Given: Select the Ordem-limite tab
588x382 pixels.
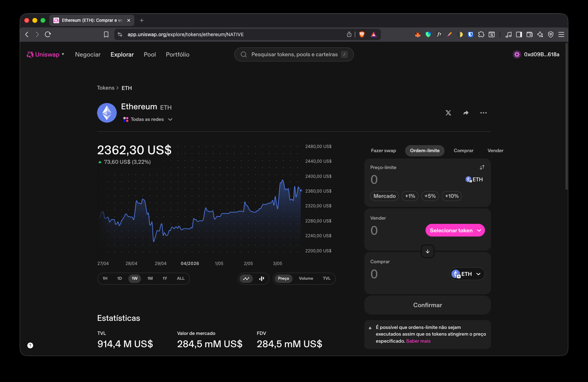Looking at the screenshot, I should 425,151.
